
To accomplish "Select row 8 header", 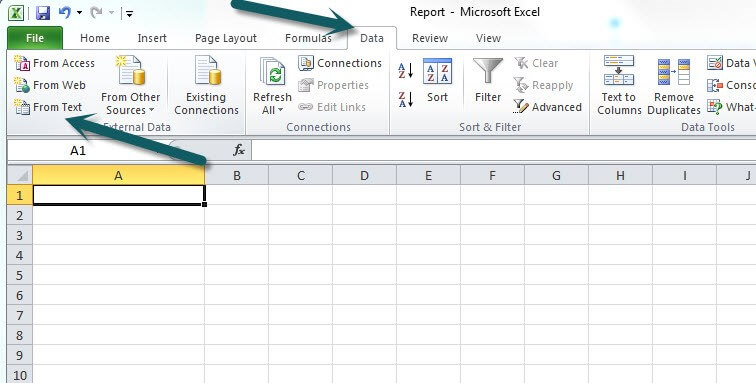I will coord(20,335).
